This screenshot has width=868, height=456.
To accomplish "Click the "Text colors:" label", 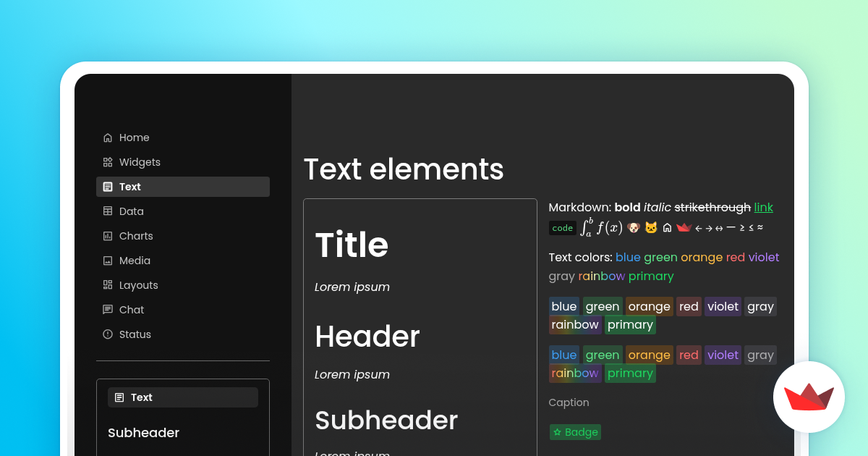I will click(x=580, y=258).
